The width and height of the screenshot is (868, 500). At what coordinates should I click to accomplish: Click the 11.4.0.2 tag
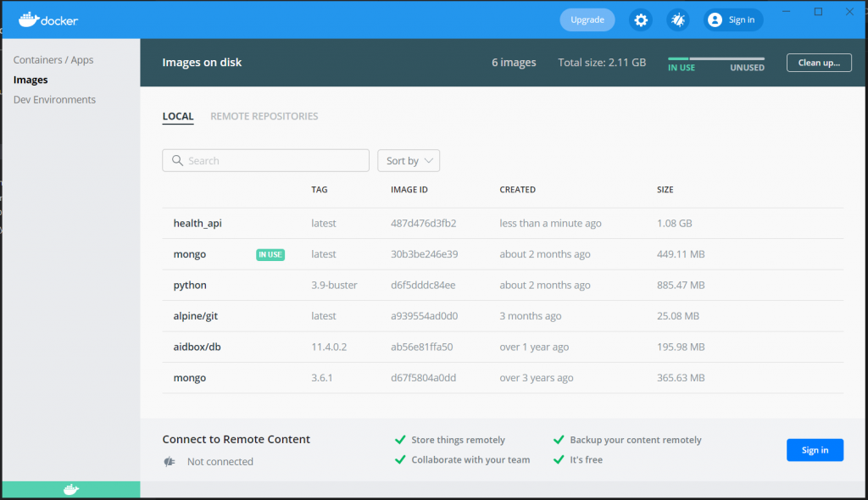click(x=329, y=347)
